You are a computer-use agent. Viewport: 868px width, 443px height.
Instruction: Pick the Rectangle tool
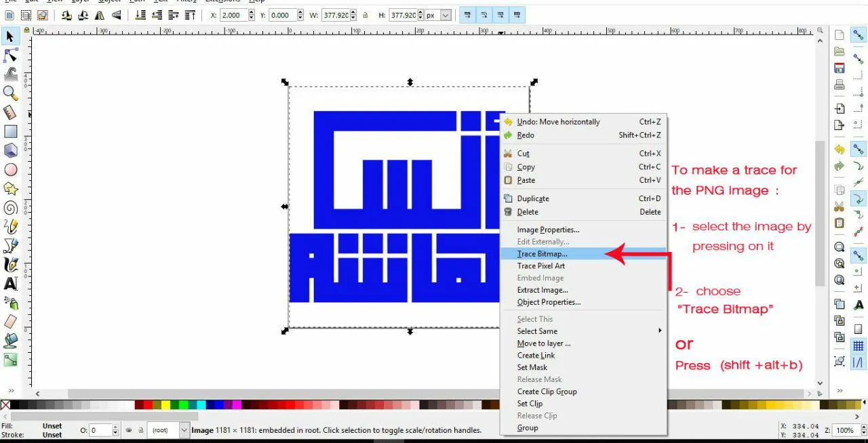[x=10, y=131]
